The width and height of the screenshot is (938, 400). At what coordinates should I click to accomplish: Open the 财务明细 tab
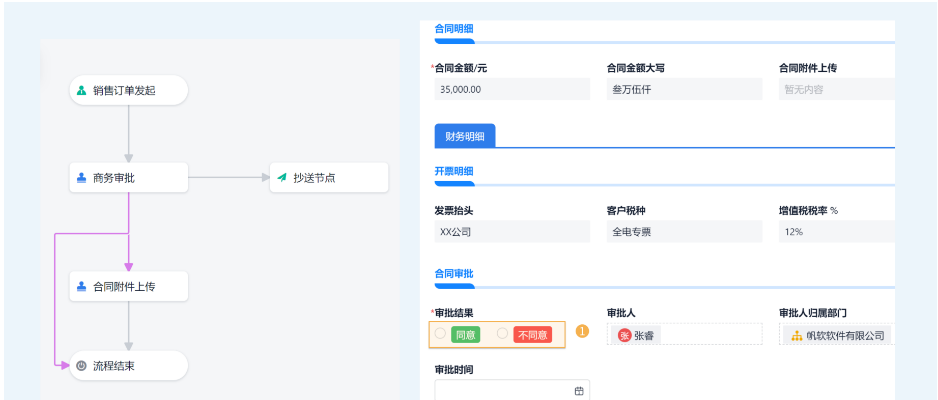(x=465, y=136)
